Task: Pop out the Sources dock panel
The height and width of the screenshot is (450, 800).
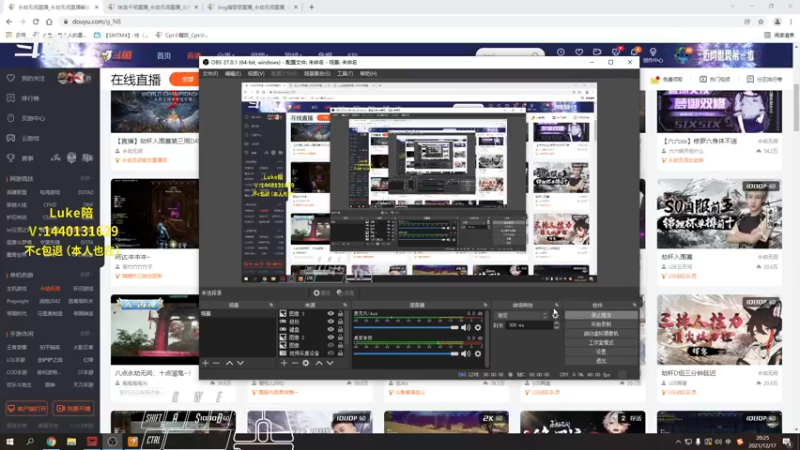Action: coord(345,305)
